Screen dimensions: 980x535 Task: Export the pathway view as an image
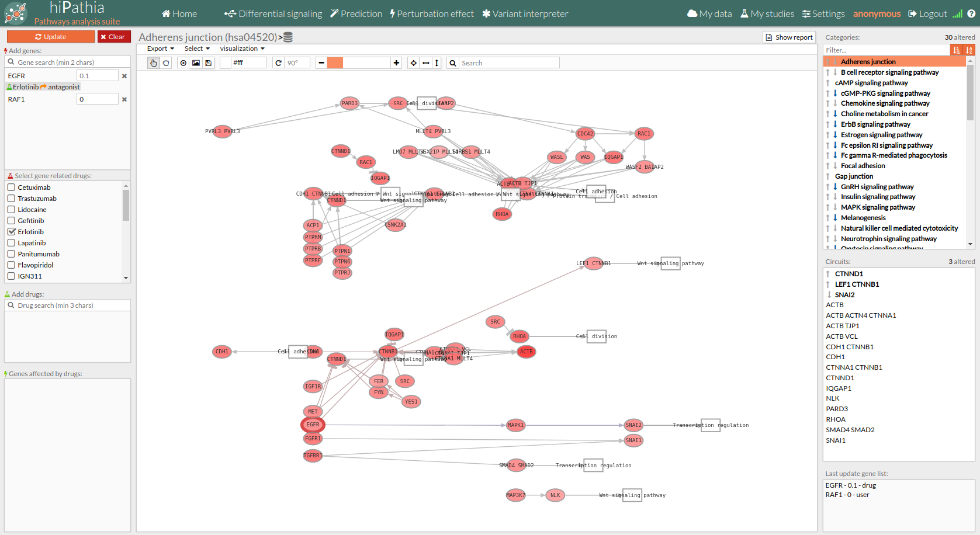coord(196,63)
